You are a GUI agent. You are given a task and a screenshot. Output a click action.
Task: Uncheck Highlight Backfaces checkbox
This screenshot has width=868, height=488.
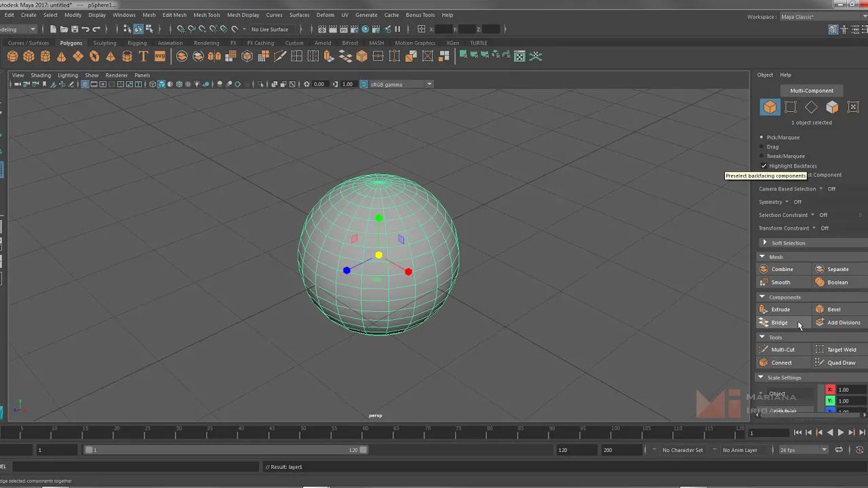point(764,166)
